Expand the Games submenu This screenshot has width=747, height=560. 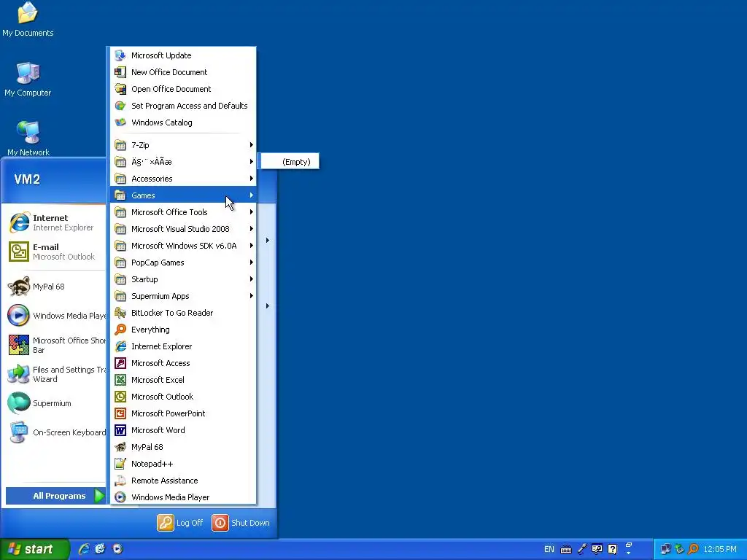click(x=183, y=195)
